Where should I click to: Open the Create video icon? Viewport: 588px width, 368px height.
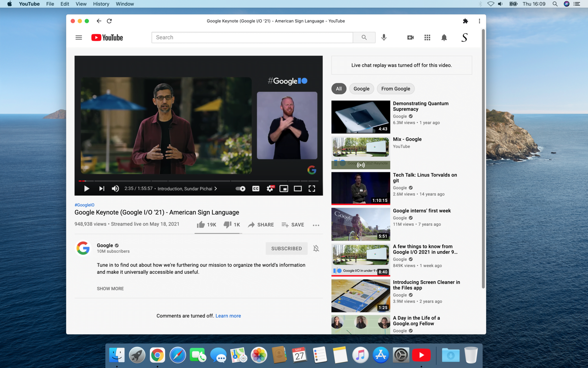tap(410, 37)
